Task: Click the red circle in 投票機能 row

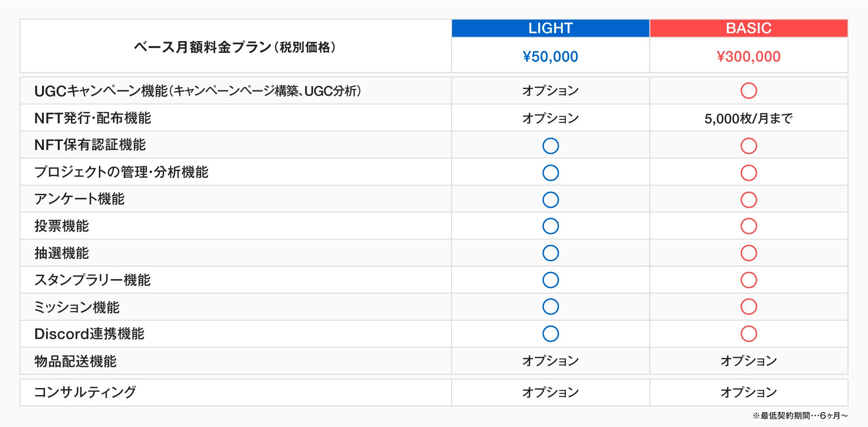Action: 748,226
